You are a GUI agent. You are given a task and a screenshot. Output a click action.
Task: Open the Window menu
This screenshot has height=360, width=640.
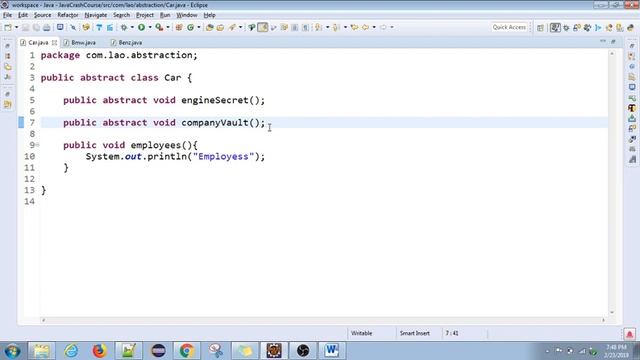point(187,15)
